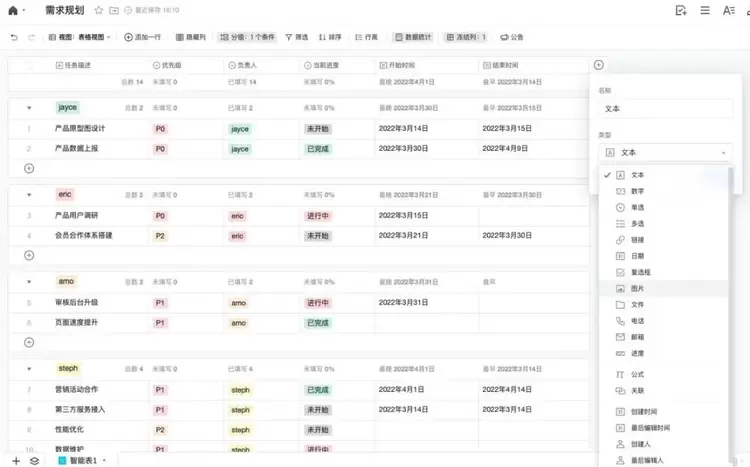750x467 pixels.
Task: Click the P2 priority tag of 会员合作体系搭建
Action: pyautogui.click(x=160, y=236)
